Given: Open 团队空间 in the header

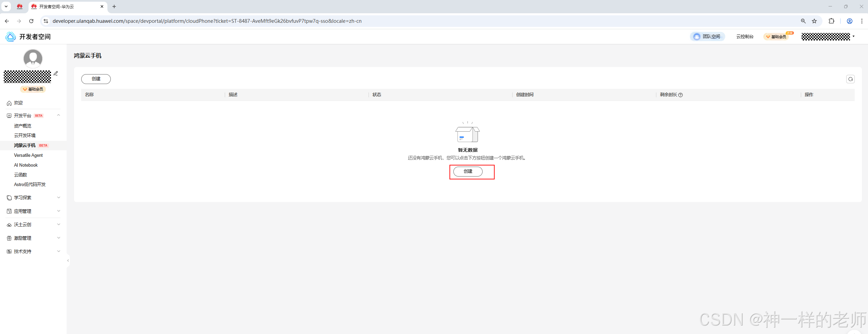Looking at the screenshot, I should pyautogui.click(x=707, y=36).
